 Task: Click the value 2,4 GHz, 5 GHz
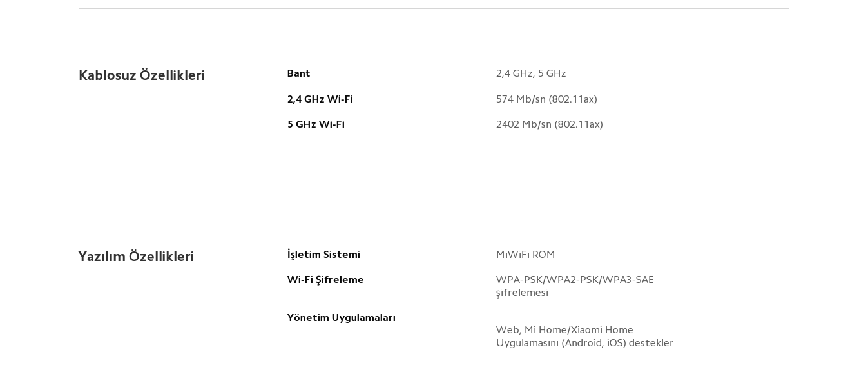tap(531, 73)
